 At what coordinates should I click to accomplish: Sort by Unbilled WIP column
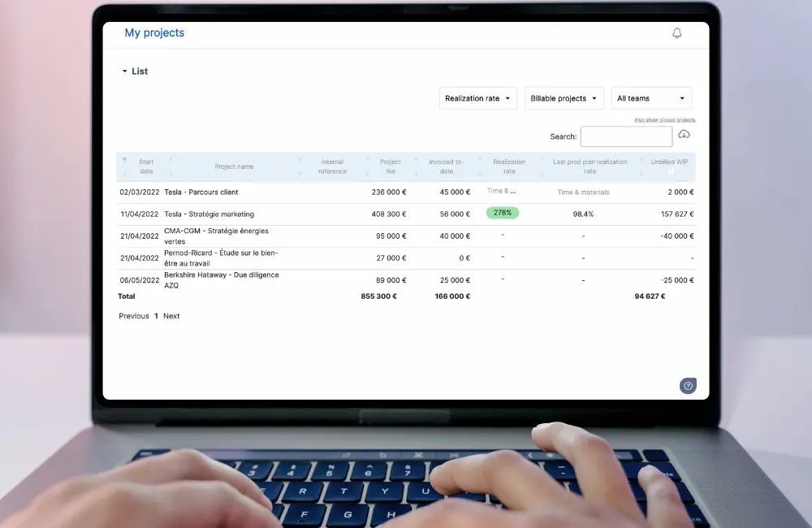coord(669,162)
